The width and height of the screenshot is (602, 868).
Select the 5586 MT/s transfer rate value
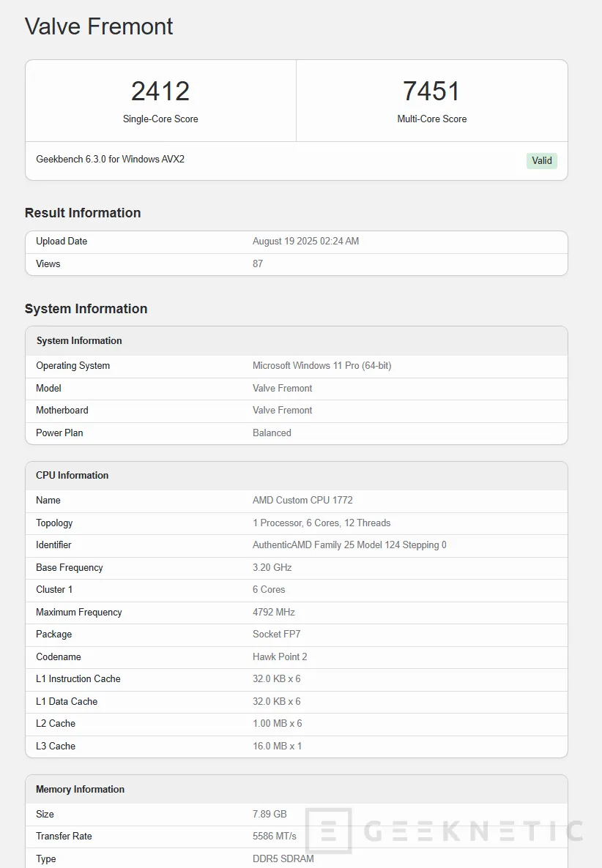click(x=275, y=836)
